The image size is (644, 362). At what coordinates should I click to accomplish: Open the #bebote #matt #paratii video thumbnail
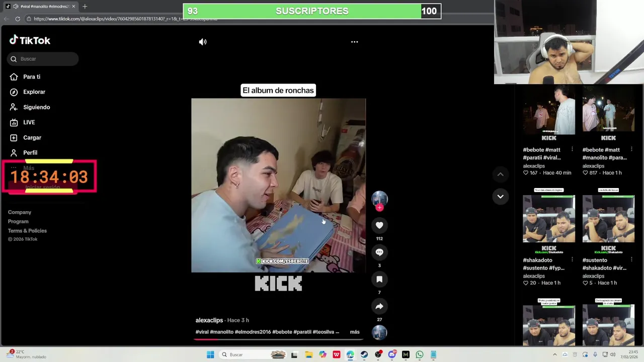(549, 114)
